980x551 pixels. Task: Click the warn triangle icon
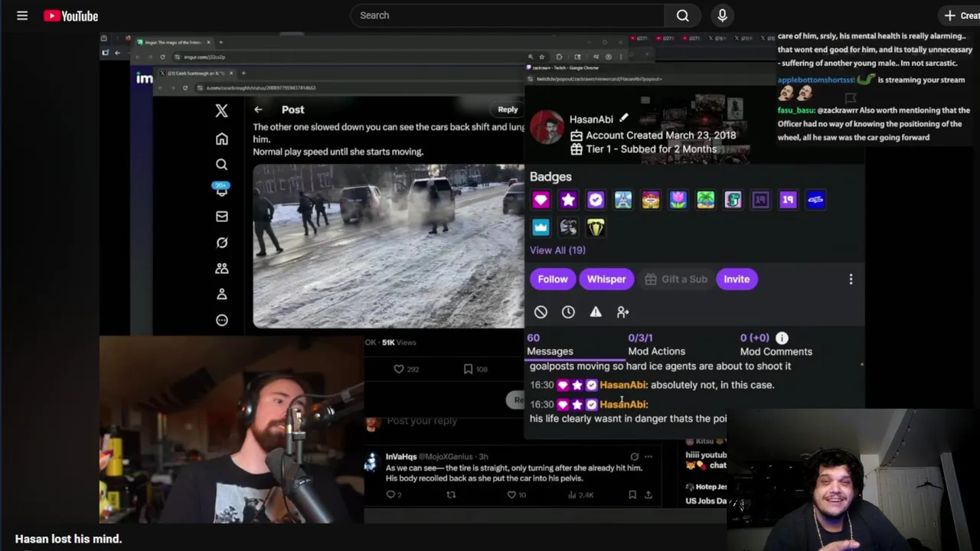click(x=596, y=311)
